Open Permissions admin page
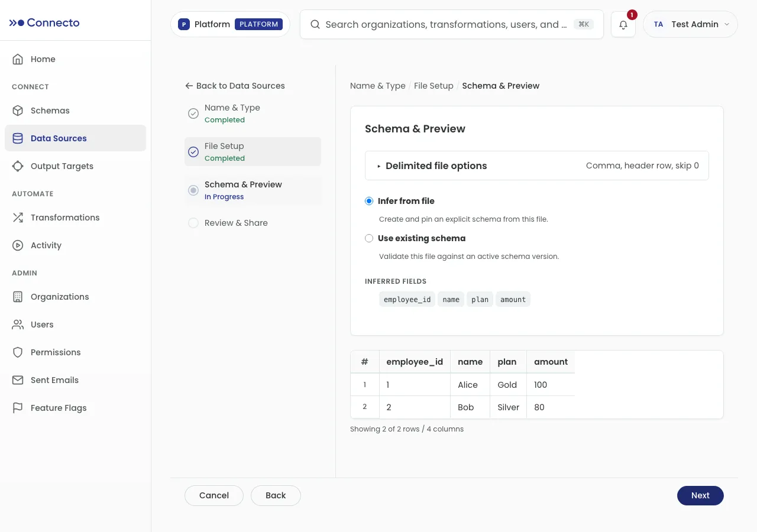This screenshot has height=532, width=757. click(75, 352)
